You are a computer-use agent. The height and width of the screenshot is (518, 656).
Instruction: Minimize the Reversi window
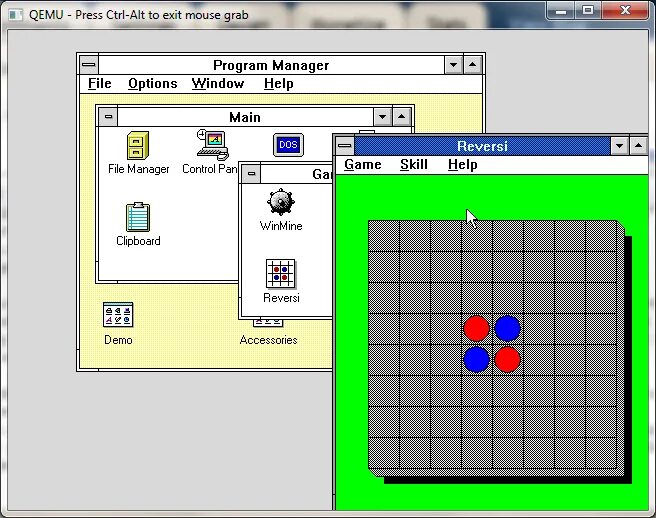click(x=619, y=146)
